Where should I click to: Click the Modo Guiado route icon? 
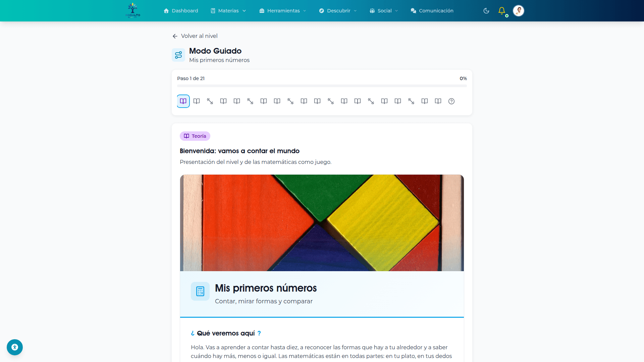pos(178,55)
